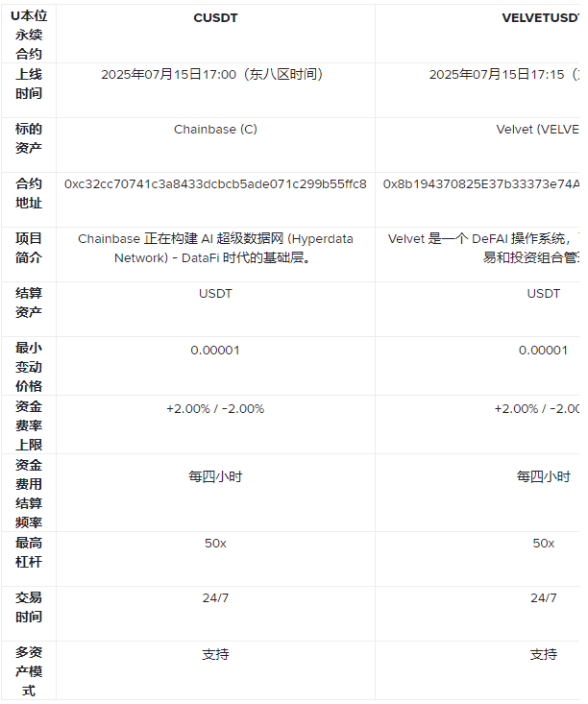Select contract address 0xc32cc70741c3a8433dcbcb5ade071c299b55ffc8
Viewport: 588px width, 704px height.
[x=215, y=184]
